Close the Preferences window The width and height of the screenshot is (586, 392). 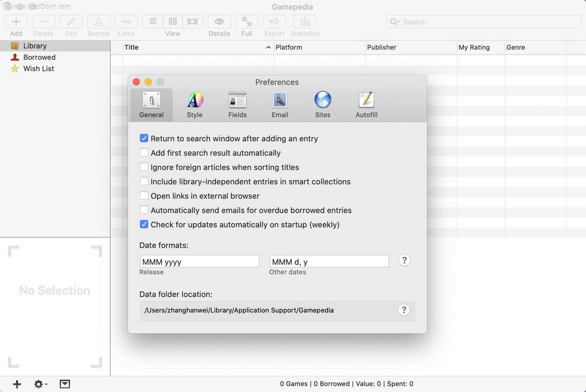click(137, 82)
